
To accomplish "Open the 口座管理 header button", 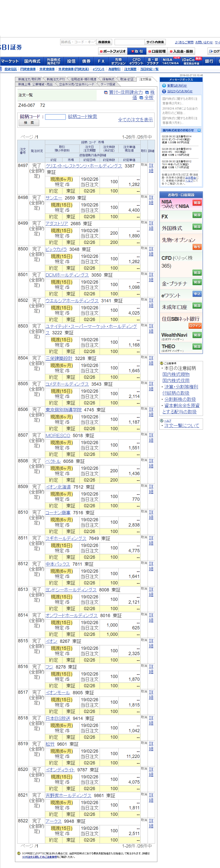I will [x=157, y=51].
